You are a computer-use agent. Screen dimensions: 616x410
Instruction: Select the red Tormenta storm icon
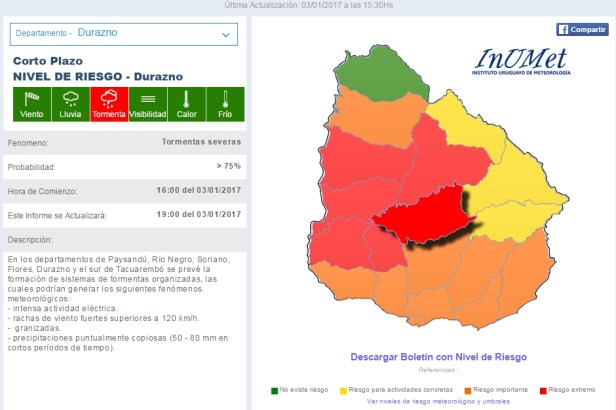(109, 104)
